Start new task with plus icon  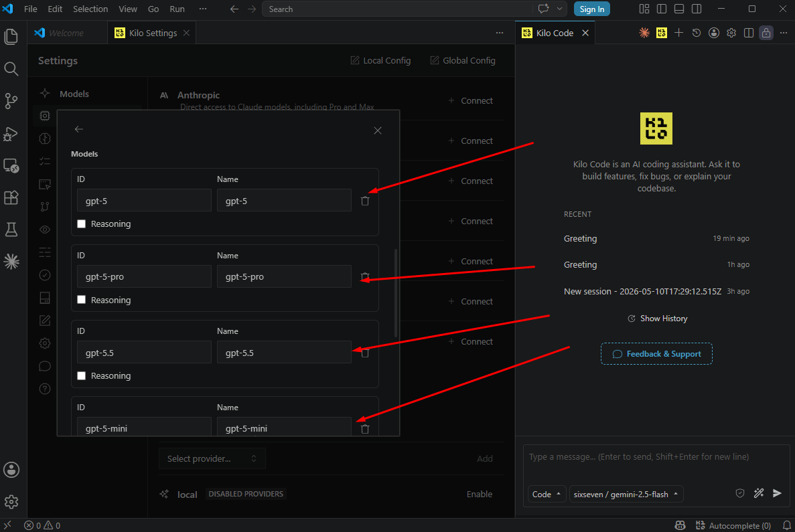(x=679, y=33)
